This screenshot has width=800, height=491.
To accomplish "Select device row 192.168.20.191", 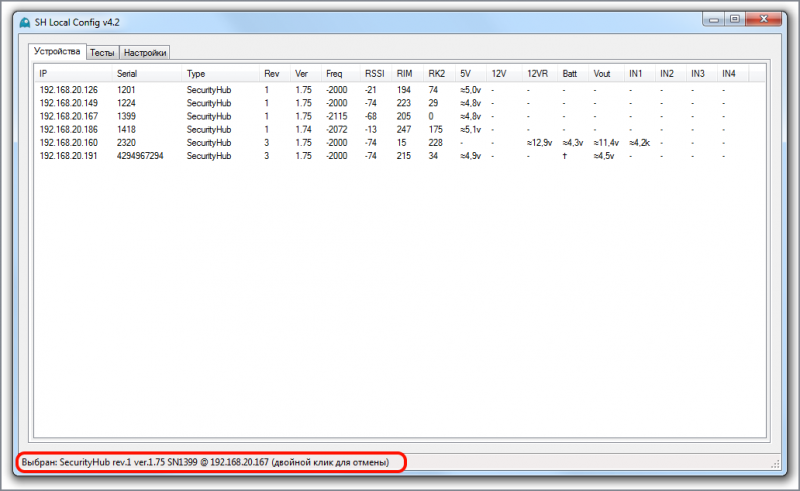I will click(x=400, y=156).
